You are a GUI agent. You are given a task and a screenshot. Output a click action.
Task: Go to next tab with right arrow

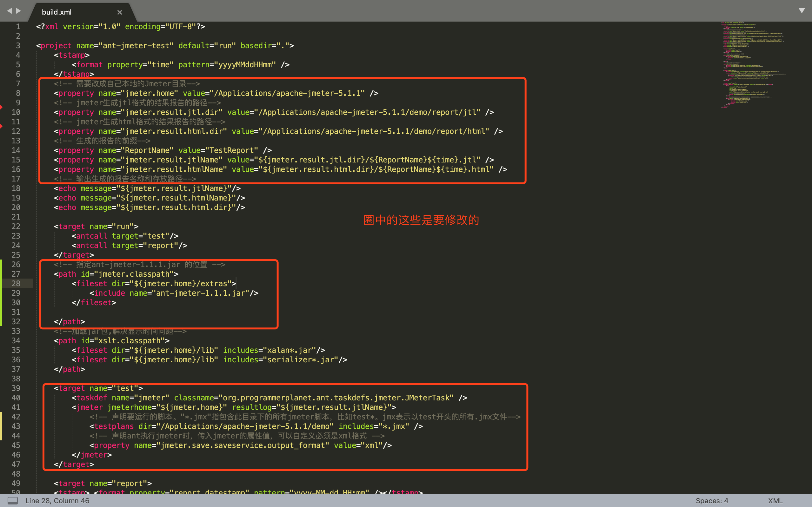pos(18,11)
